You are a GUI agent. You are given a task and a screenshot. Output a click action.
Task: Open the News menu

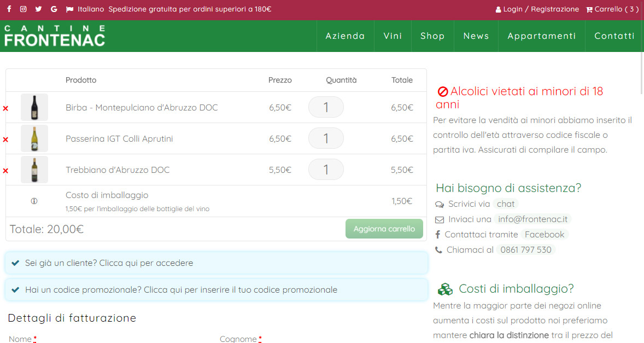click(x=476, y=36)
